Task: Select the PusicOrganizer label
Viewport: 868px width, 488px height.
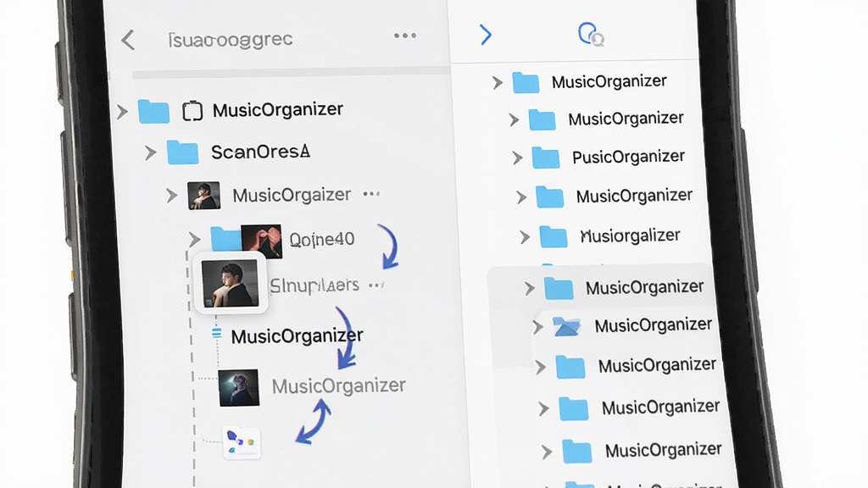Action: 628,157
